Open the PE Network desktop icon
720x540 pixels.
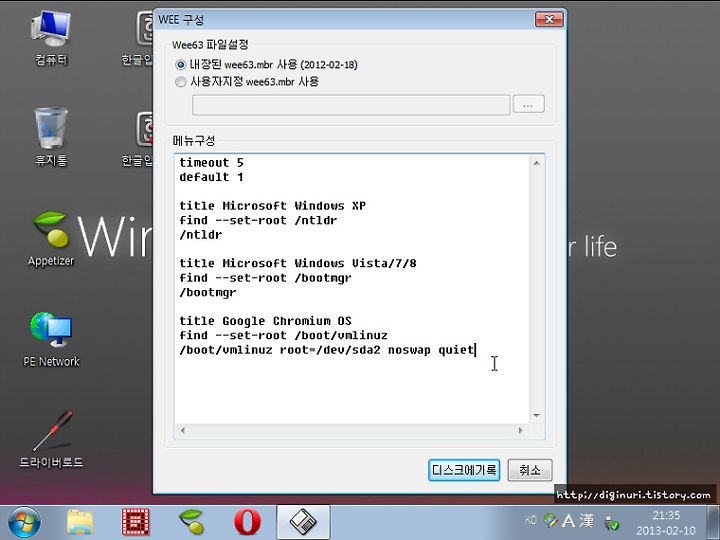pos(51,339)
